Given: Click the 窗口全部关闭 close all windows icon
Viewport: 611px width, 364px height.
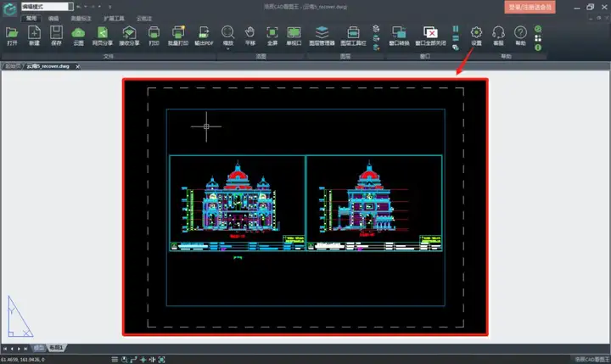Looking at the screenshot, I should coord(430,33).
